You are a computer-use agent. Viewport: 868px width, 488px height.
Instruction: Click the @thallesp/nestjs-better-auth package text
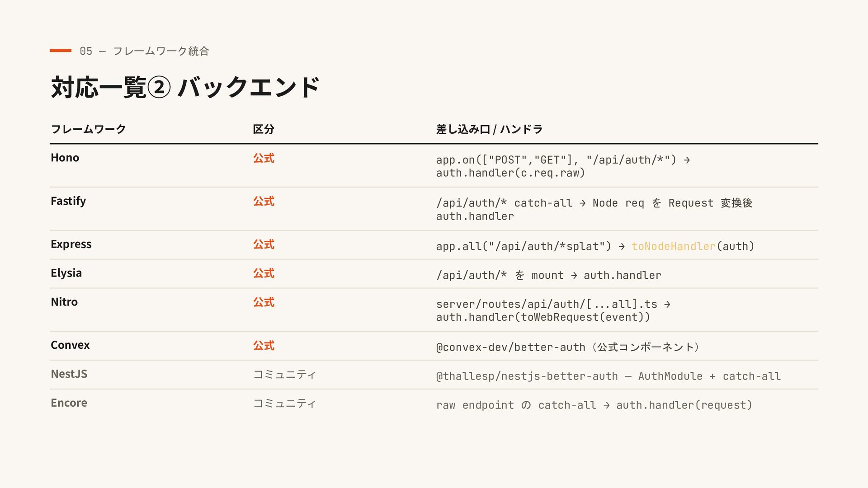[527, 376]
